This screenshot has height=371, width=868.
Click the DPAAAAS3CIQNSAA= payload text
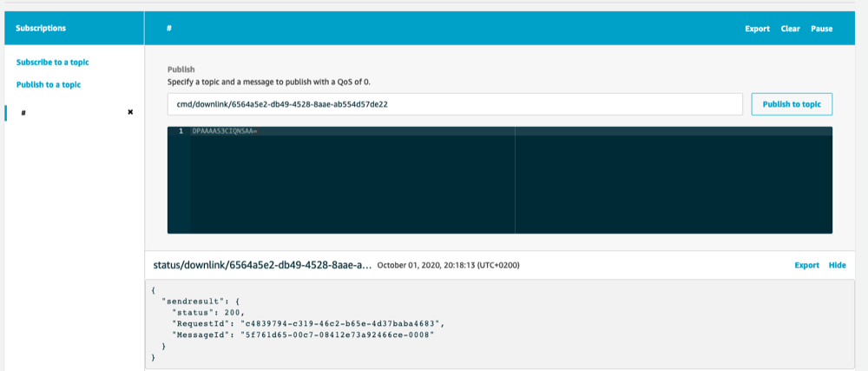point(226,131)
